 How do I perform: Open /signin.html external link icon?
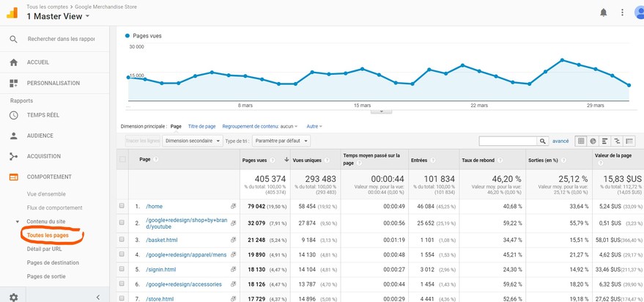233,270
